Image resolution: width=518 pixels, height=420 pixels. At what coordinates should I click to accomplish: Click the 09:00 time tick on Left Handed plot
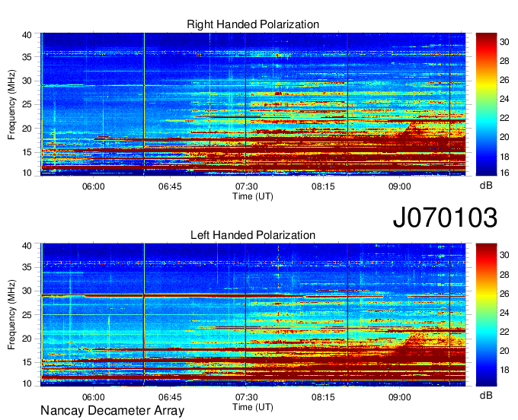coord(400,397)
